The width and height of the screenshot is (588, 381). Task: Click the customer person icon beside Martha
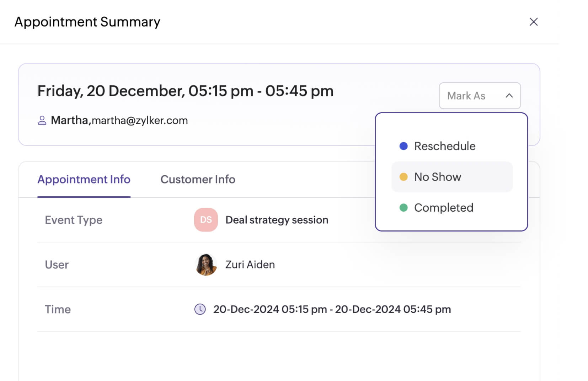coord(42,121)
